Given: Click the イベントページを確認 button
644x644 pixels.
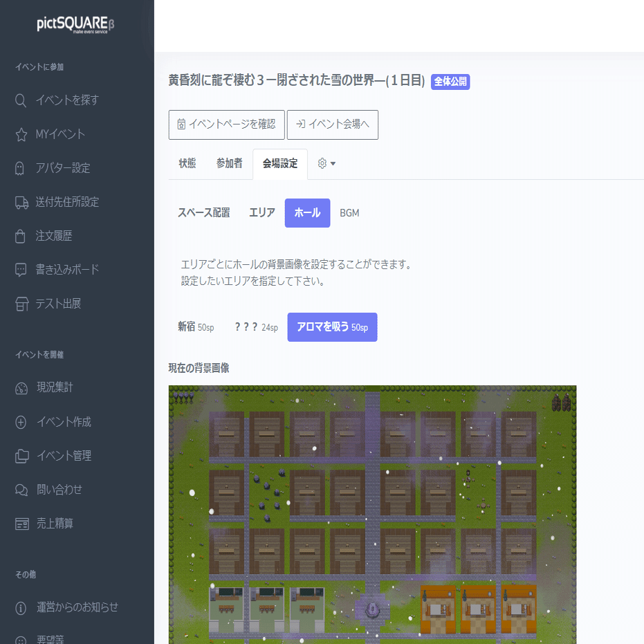Looking at the screenshot, I should pos(227,125).
